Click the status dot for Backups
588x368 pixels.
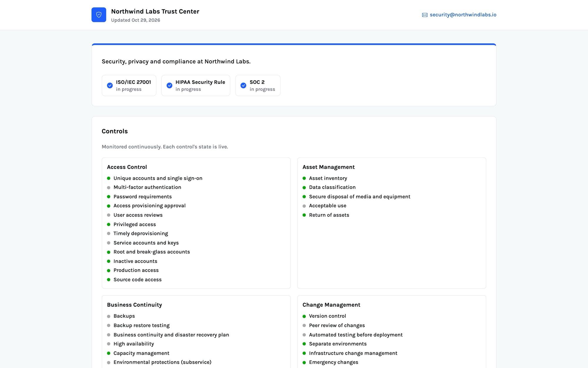(x=108, y=316)
